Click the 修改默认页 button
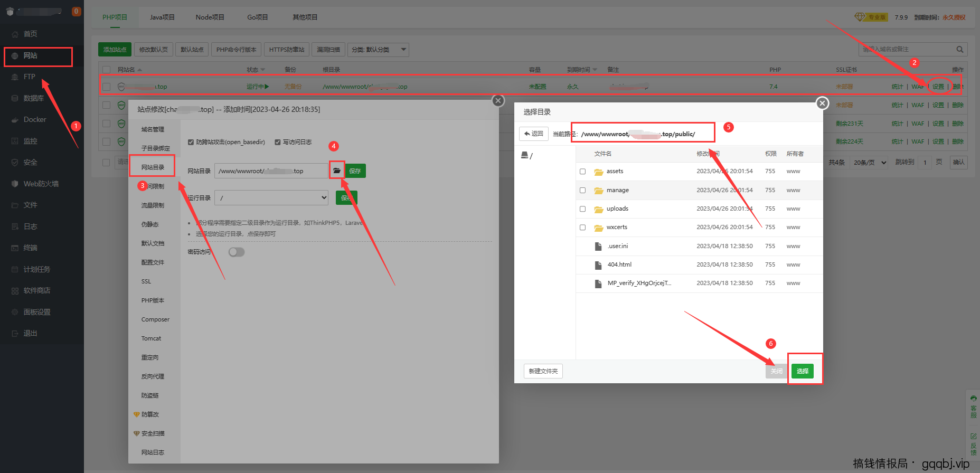980x473 pixels. (154, 50)
